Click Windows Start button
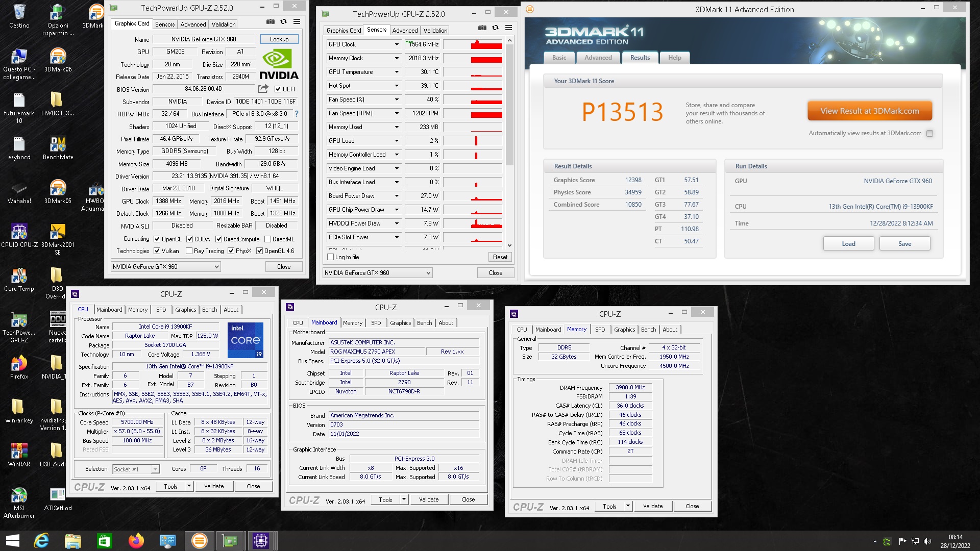This screenshot has height=551, width=980. click(x=12, y=541)
